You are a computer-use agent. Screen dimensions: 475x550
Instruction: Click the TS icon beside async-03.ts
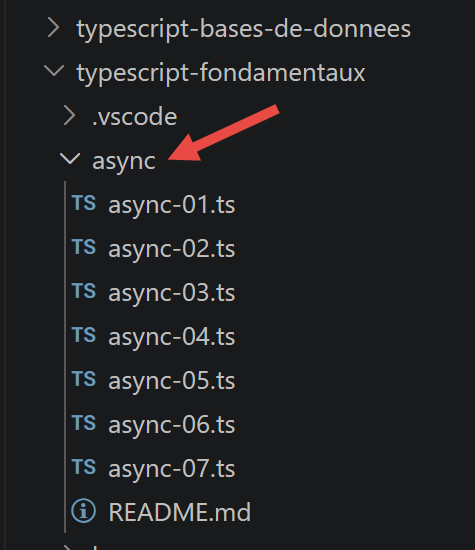tap(84, 291)
